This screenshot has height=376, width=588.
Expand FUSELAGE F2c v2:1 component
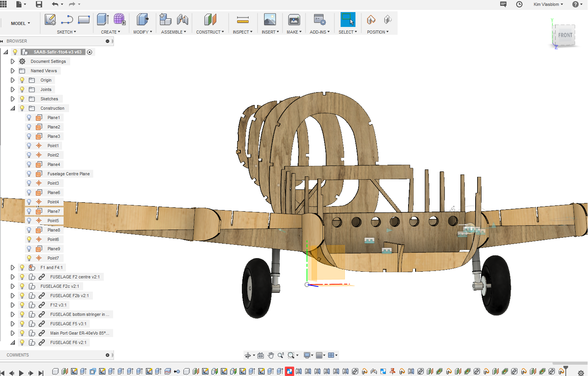coord(12,286)
